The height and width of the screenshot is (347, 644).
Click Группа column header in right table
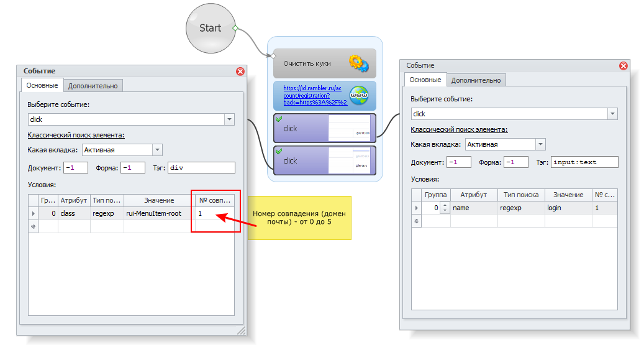coord(436,195)
